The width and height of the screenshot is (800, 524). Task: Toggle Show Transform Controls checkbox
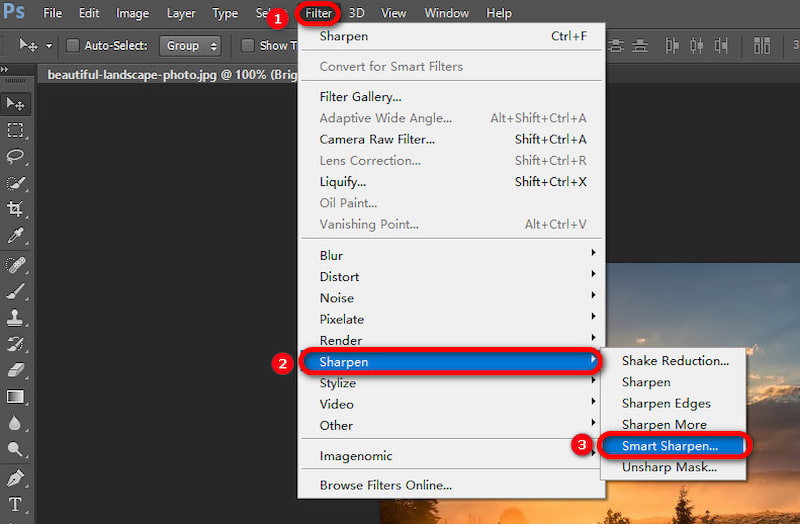(247, 45)
